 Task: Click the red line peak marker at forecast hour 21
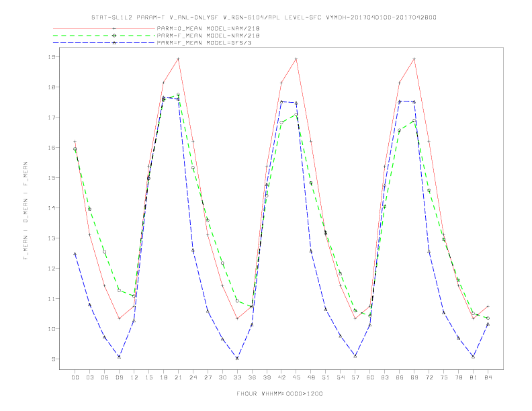click(x=178, y=59)
